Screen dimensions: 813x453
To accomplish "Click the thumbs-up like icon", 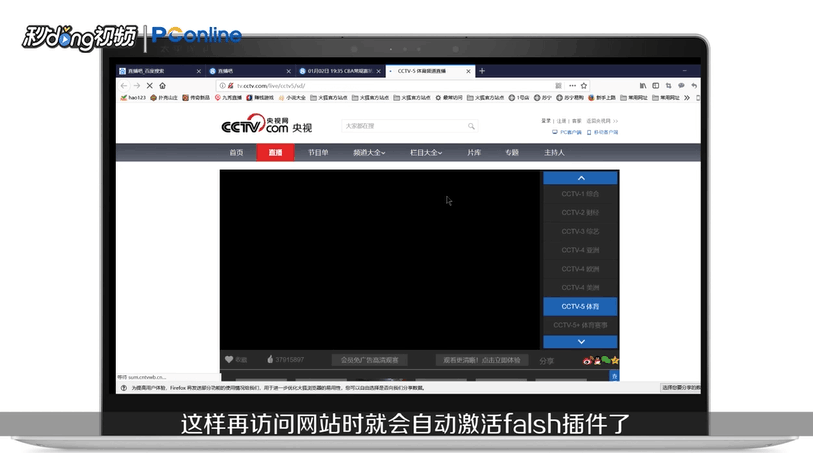I will click(x=270, y=359).
